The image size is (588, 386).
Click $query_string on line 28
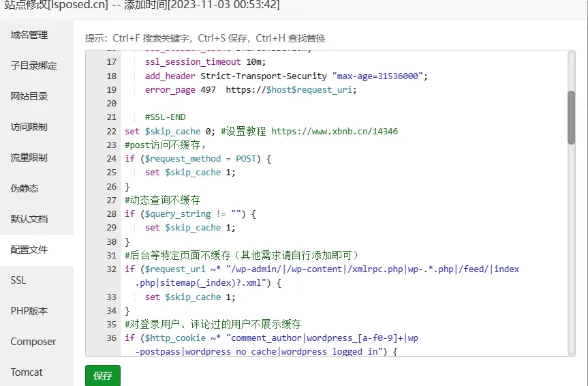[178, 214]
